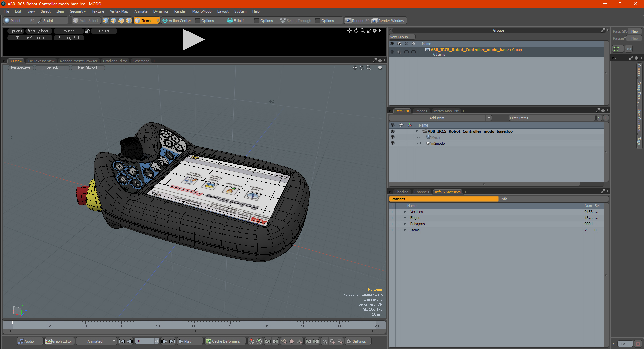Viewport: 644px width, 349px height.
Task: Toggle Ray GL off setting
Action: tap(88, 68)
